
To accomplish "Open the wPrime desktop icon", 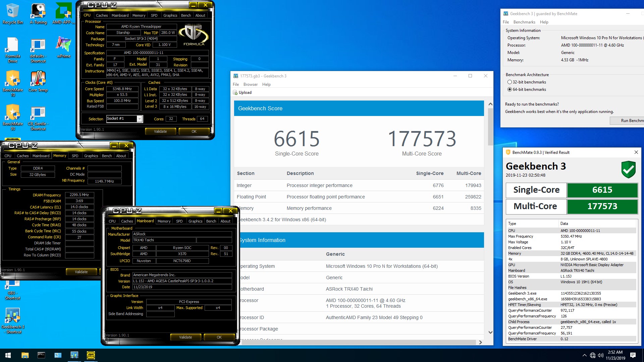I will 63,47.
